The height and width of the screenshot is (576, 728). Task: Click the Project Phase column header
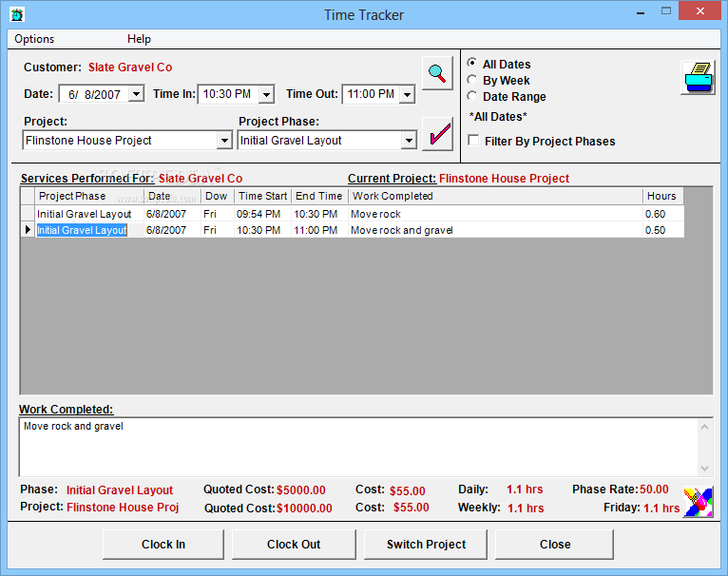point(89,196)
